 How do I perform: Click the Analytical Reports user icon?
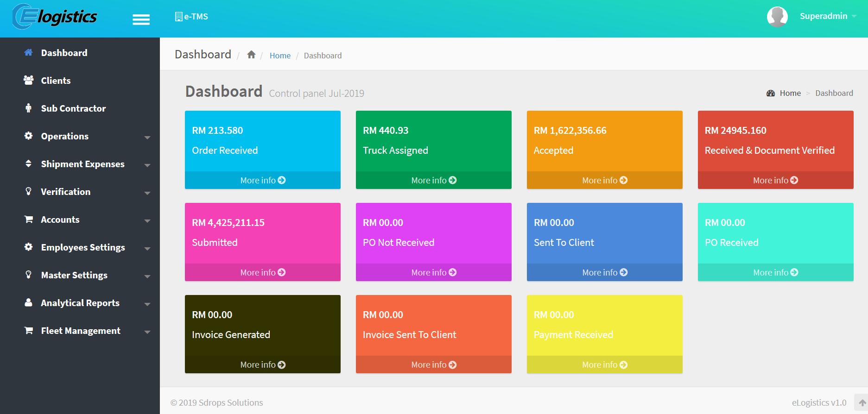(x=29, y=302)
